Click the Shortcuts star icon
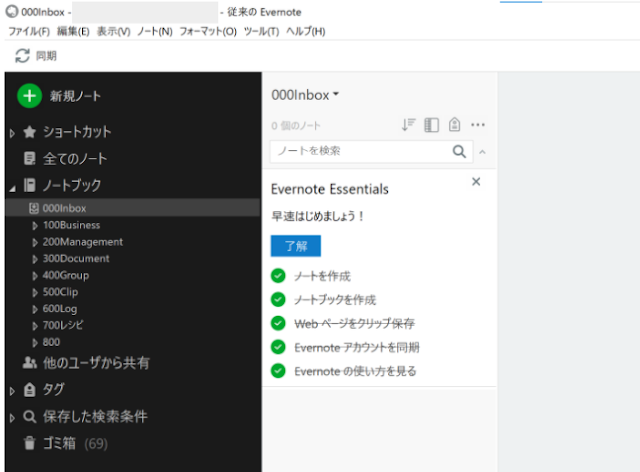Viewport: 640px width, 472px height. [29, 132]
